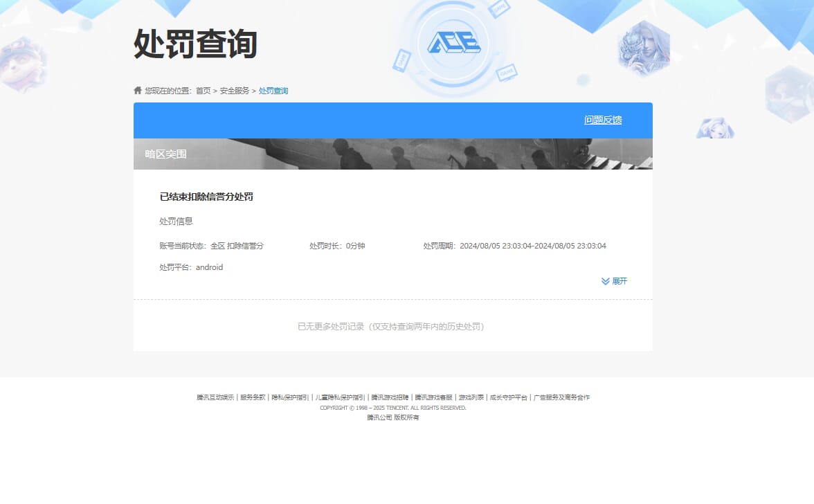Screen dimensions: 814x504
Task: Switch to the 处罚查询 breadcrumb tab
Action: tap(273, 90)
